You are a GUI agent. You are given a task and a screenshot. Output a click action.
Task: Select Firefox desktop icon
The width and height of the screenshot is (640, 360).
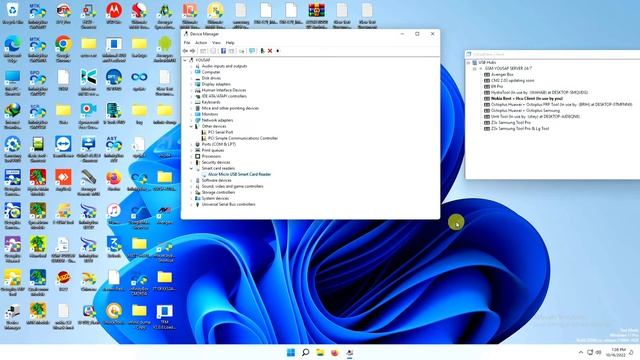click(x=114, y=181)
